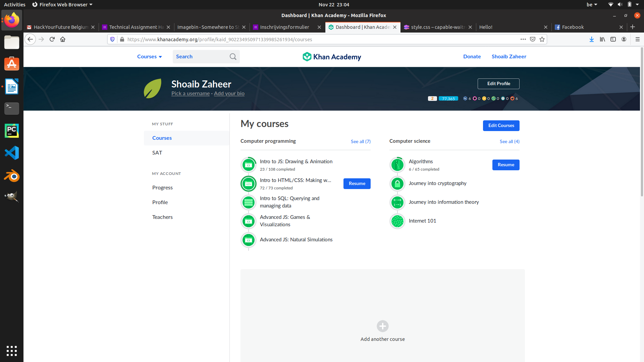Launch PyCharm from the dock
This screenshot has height=362, width=644.
12,131
